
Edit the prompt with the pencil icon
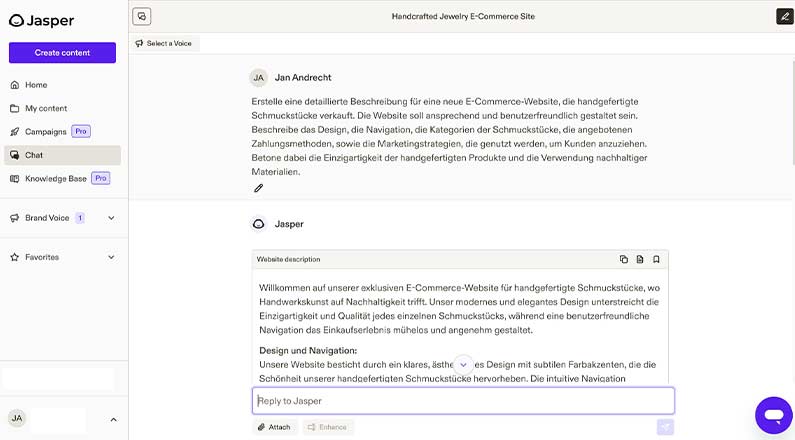259,188
